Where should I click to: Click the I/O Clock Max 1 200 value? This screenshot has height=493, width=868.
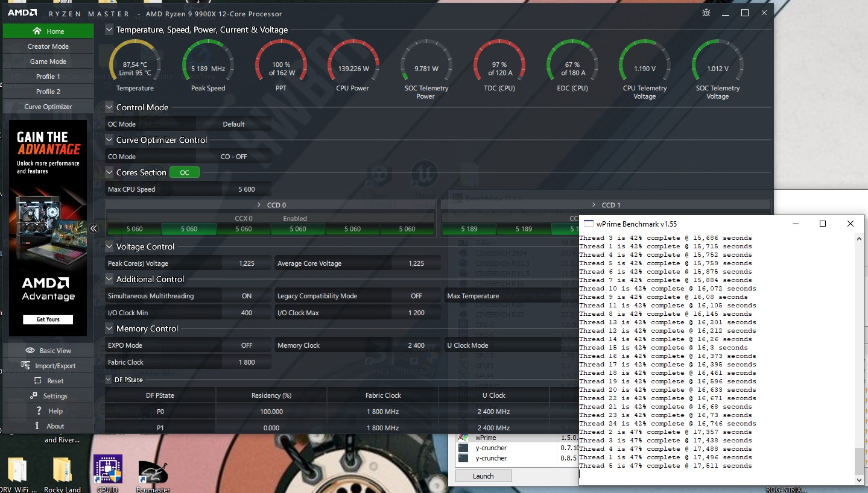[416, 313]
